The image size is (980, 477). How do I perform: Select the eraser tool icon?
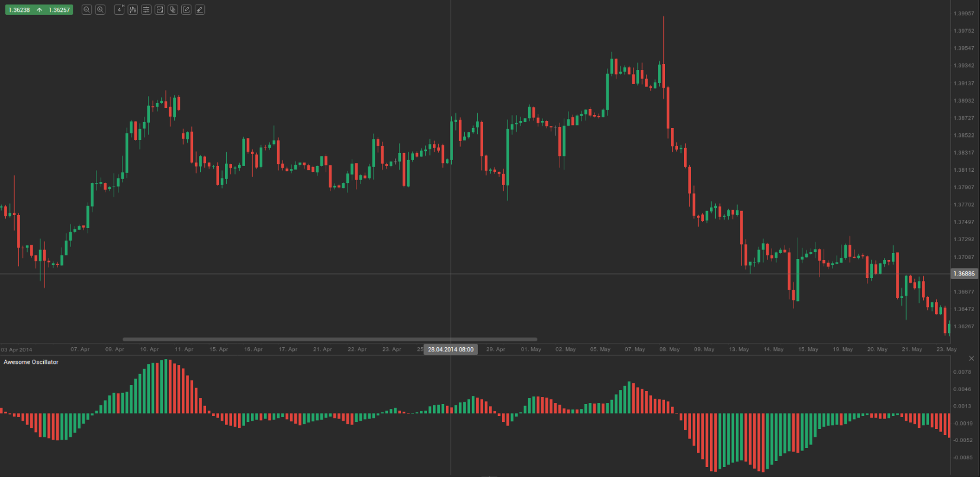200,9
